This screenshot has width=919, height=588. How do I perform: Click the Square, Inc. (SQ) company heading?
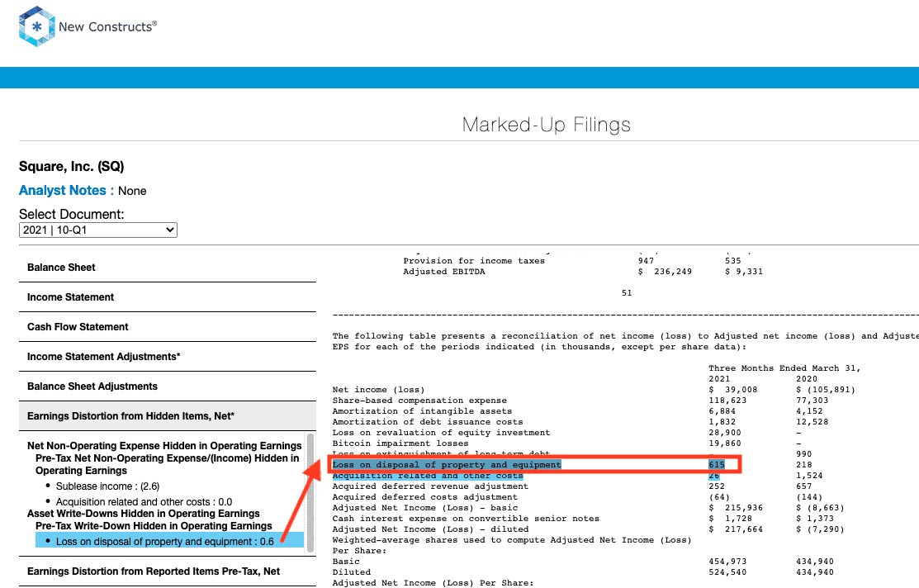click(x=72, y=167)
